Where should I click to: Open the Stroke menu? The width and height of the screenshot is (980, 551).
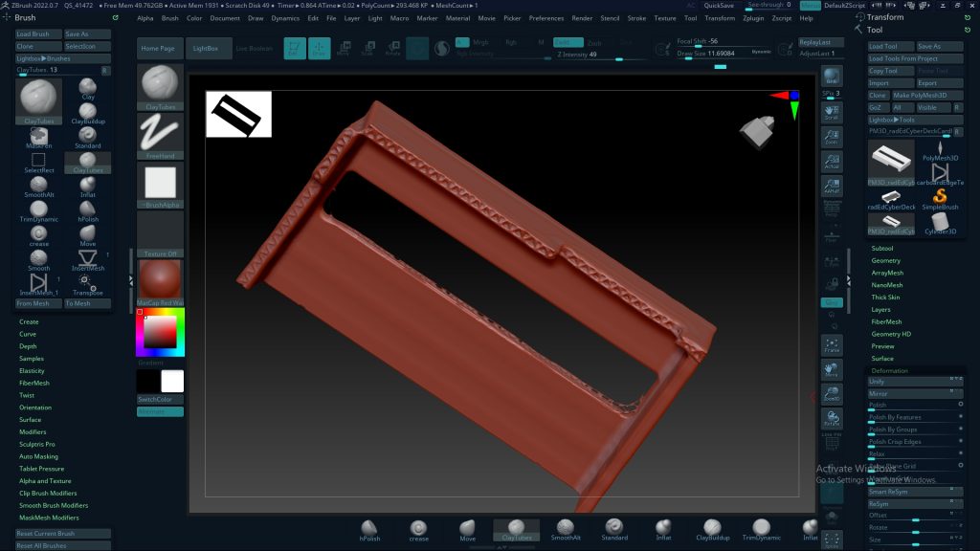pyautogui.click(x=636, y=18)
